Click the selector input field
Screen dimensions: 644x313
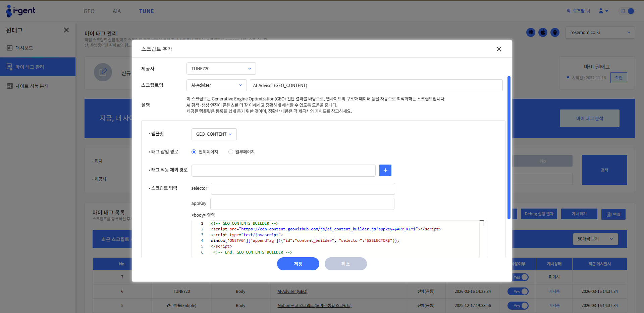pyautogui.click(x=303, y=189)
